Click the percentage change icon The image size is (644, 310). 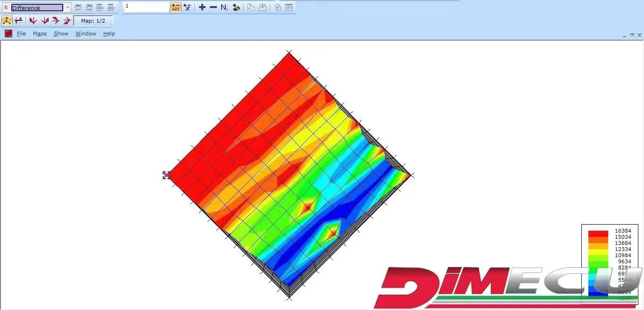click(x=187, y=8)
